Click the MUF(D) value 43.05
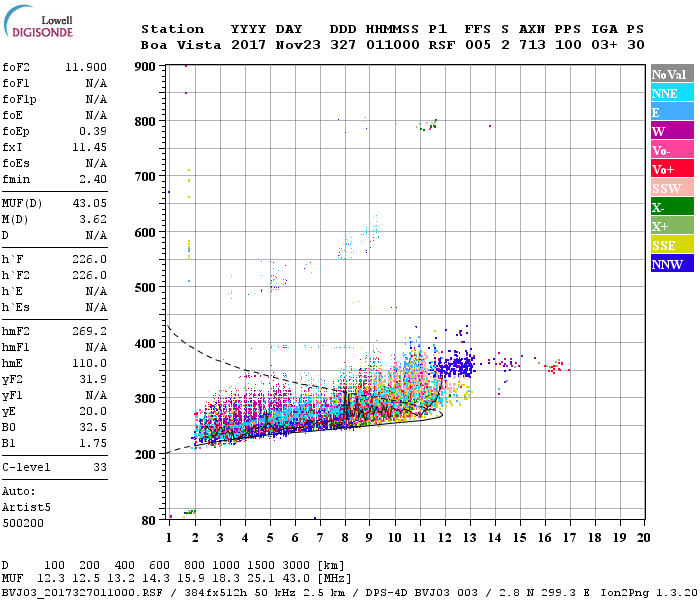 [x=90, y=203]
